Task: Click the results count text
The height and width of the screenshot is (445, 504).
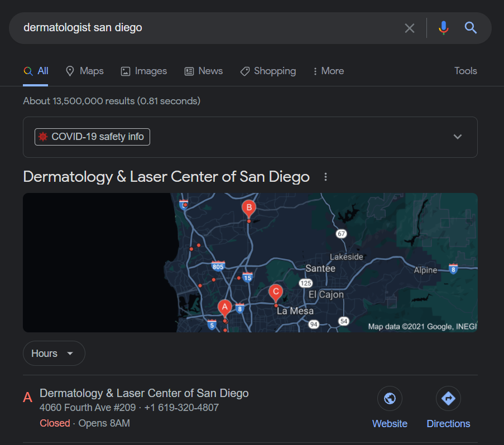Action: pos(112,101)
